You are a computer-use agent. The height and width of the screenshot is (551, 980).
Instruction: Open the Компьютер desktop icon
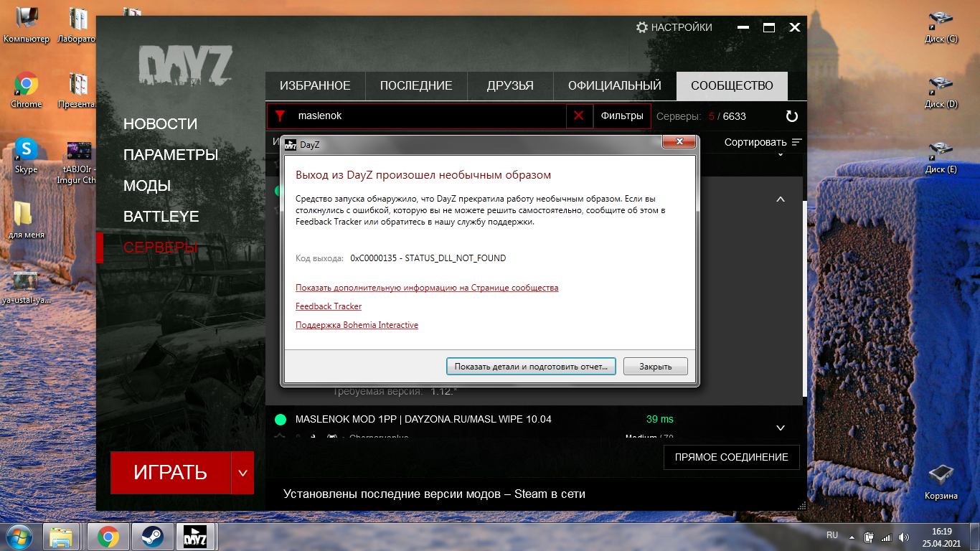[26, 25]
